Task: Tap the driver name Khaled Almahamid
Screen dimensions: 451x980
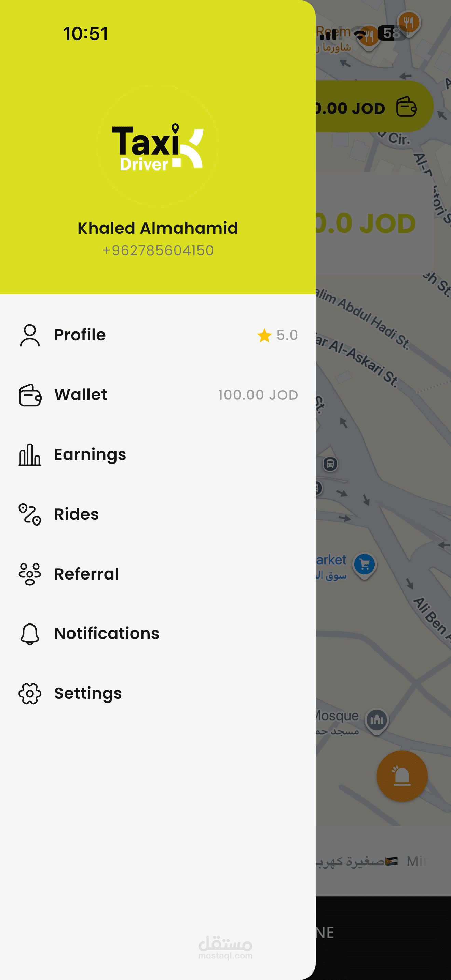Action: 158,228
